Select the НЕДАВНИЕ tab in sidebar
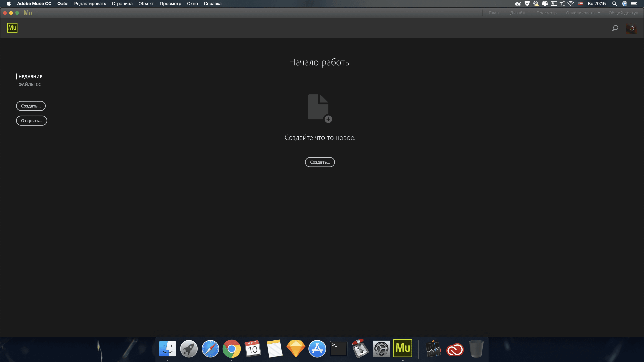644x362 pixels. [x=30, y=77]
